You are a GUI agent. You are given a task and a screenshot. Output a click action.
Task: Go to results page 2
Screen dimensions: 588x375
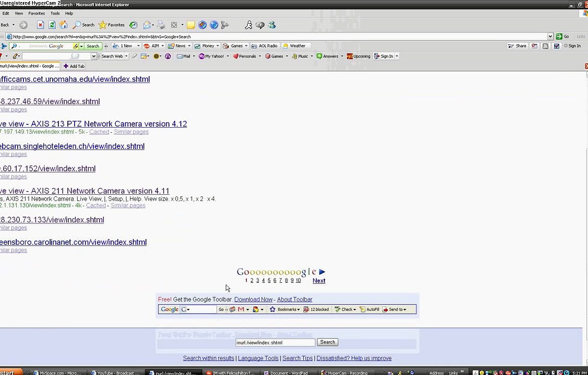pyautogui.click(x=252, y=281)
